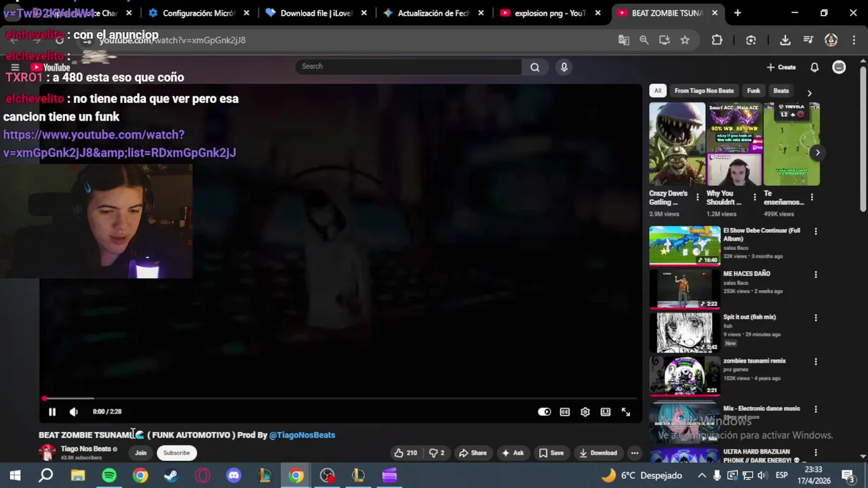Select the Beats filter chip
The image size is (868, 488).
(781, 91)
